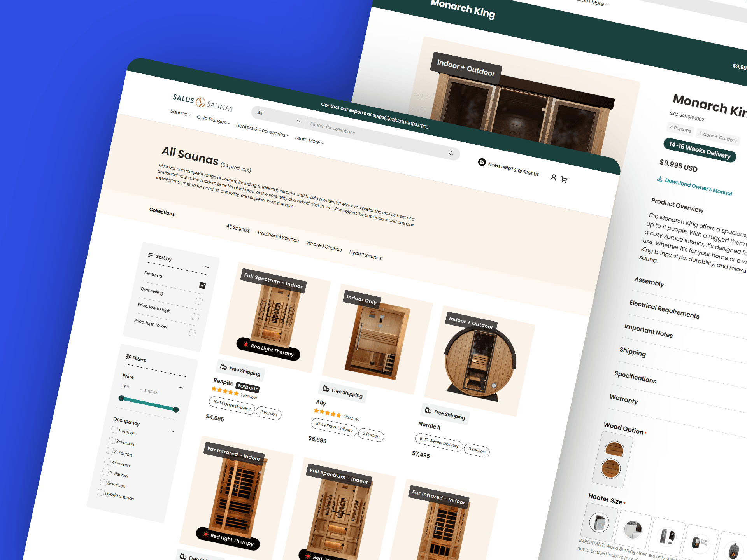
Task: Open the sales@salussaunas.com email link
Action: [400, 121]
